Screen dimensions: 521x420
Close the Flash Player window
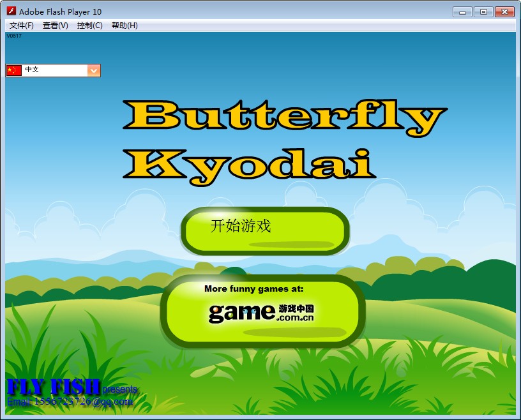click(504, 11)
